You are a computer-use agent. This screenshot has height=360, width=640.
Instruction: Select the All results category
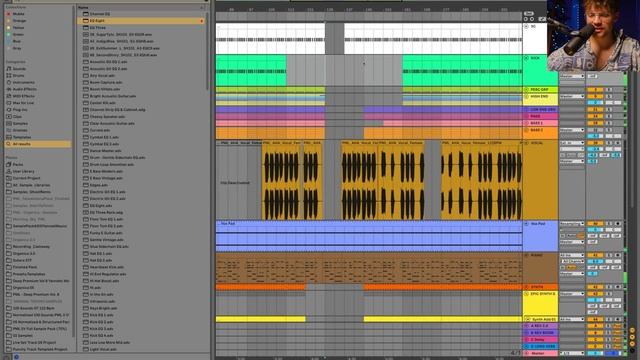pos(38,144)
